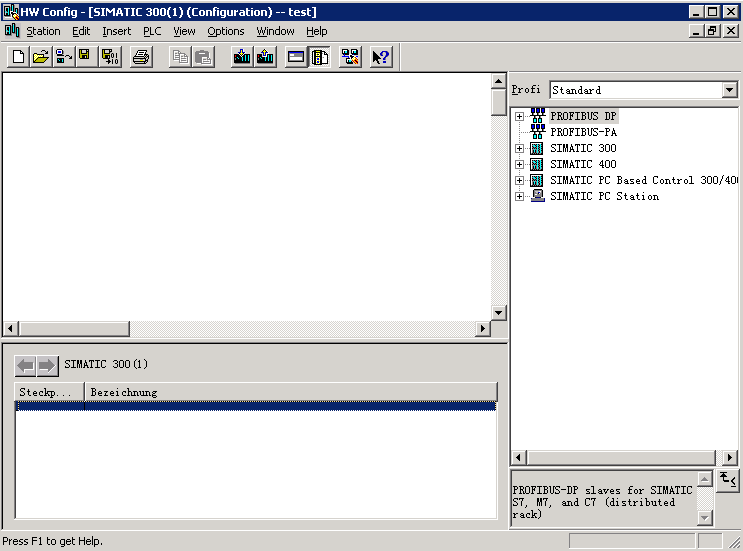Click Download to Module icon

242,57
